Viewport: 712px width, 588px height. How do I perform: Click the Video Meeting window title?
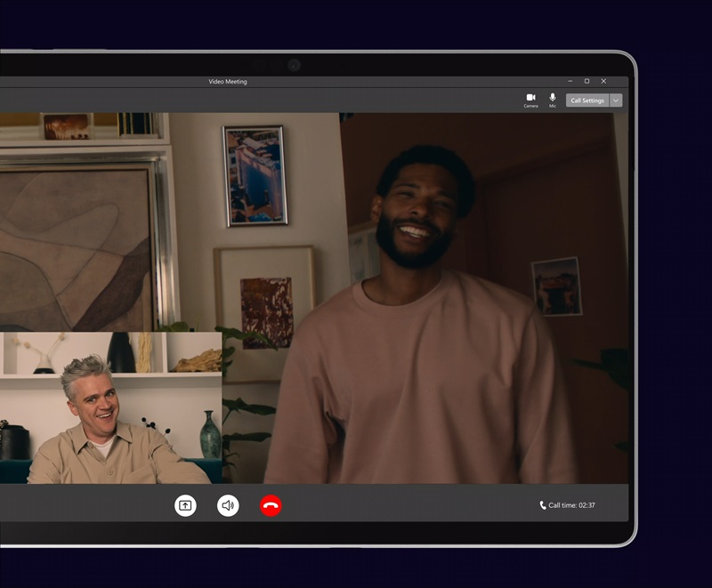[228, 82]
